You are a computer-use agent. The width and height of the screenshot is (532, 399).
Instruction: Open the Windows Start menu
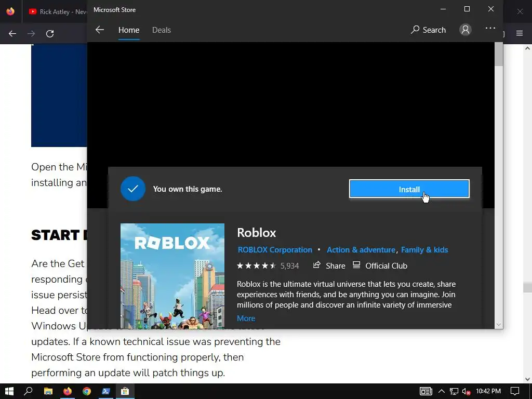(x=9, y=391)
